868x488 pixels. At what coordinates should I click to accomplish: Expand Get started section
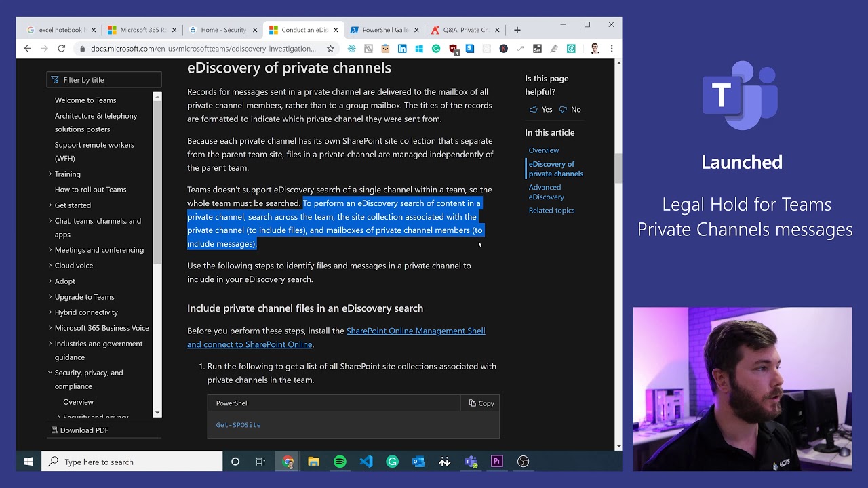pyautogui.click(x=50, y=205)
